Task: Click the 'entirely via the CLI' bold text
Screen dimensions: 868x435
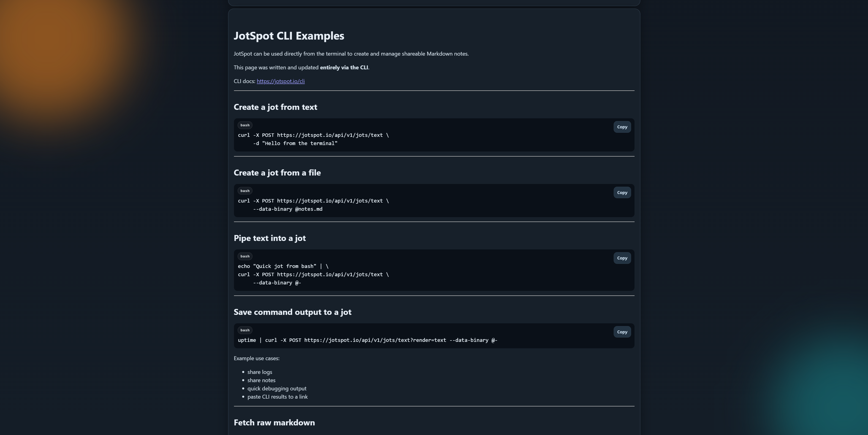Action: tap(344, 67)
